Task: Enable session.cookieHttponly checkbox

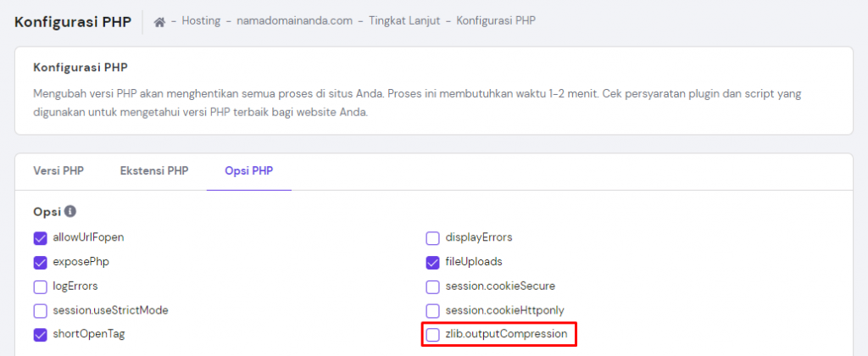Action: (432, 310)
